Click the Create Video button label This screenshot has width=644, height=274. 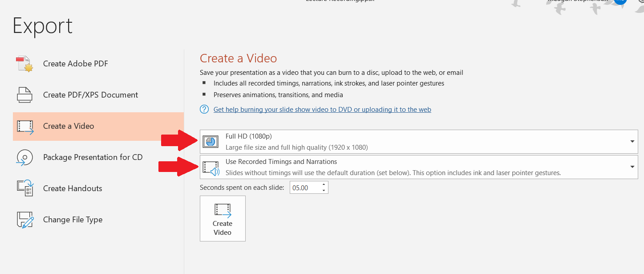[223, 228]
